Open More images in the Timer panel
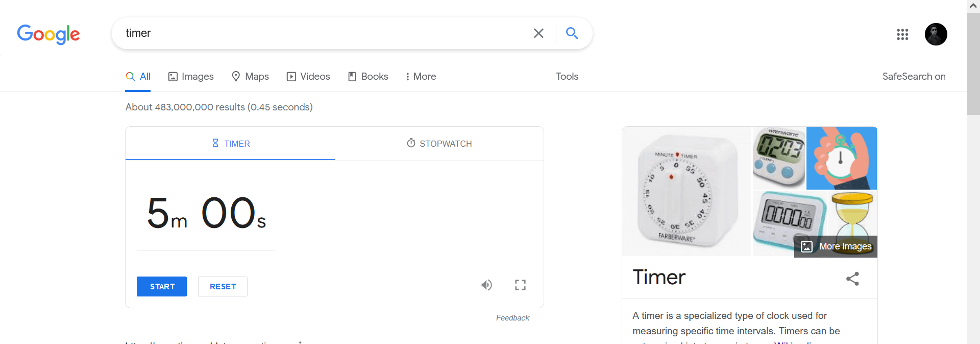 pos(836,246)
